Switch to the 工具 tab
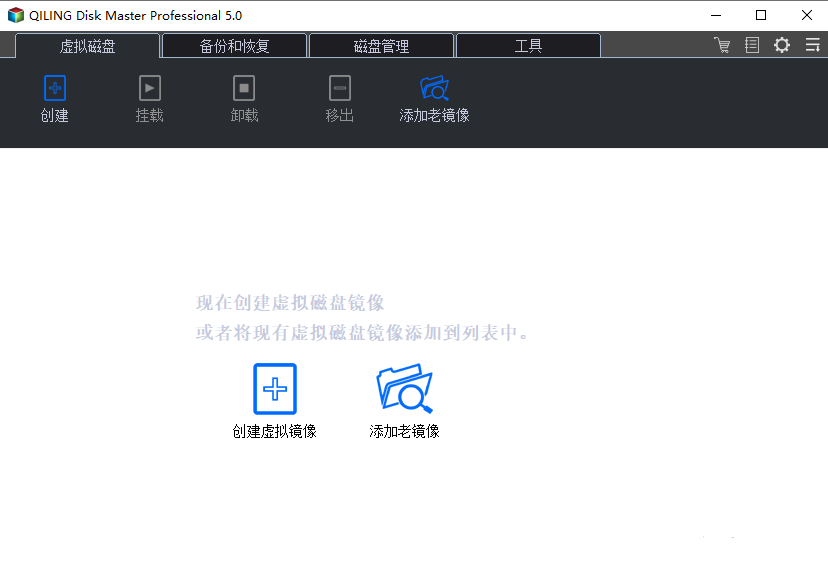 [528, 46]
